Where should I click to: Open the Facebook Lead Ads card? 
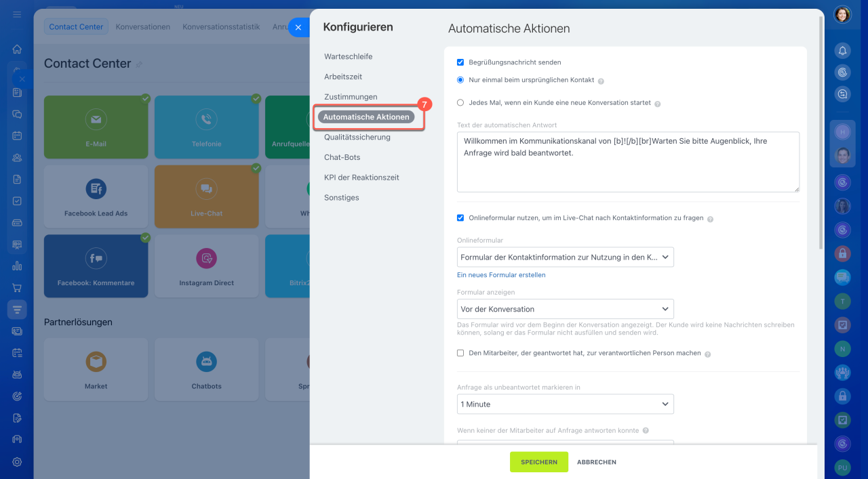(x=96, y=196)
